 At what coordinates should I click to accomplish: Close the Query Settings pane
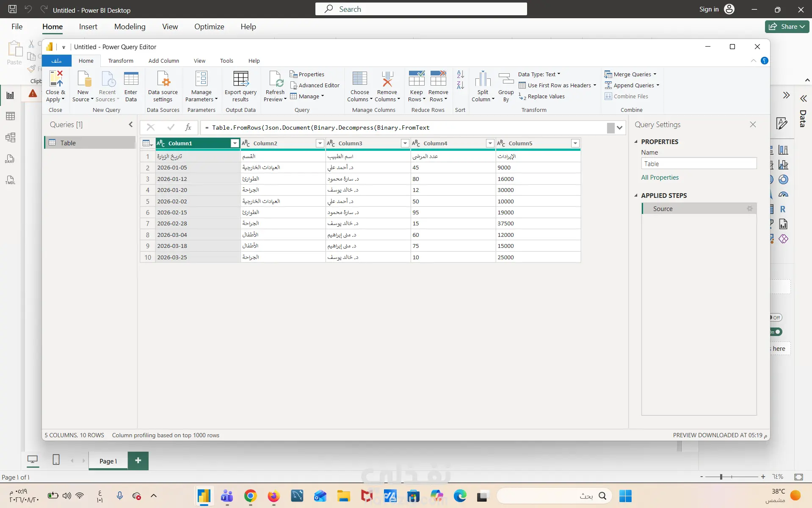753,125
